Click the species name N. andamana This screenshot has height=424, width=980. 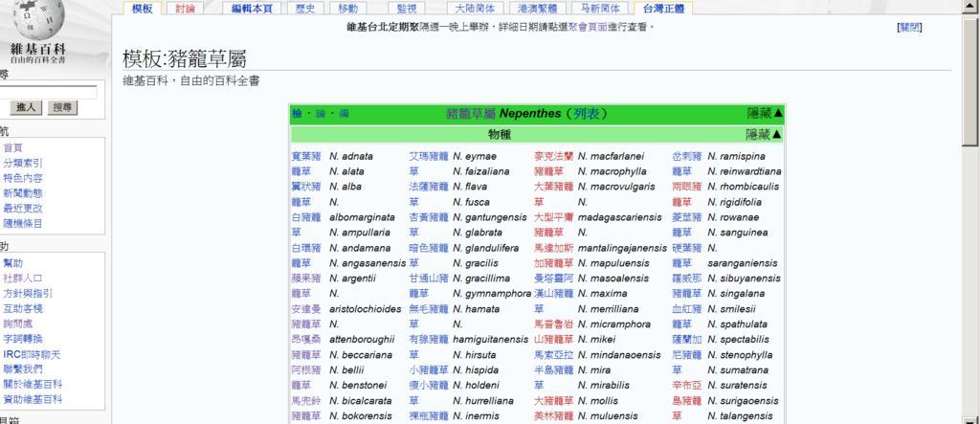[x=360, y=248]
